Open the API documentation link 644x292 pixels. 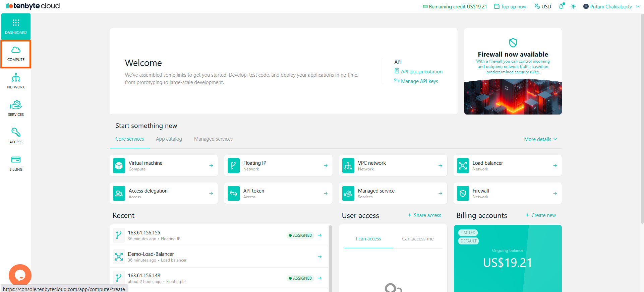[x=418, y=71]
